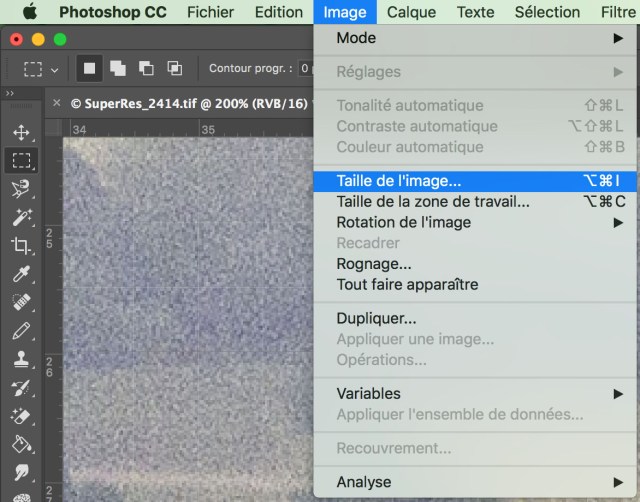This screenshot has width=640, height=502.
Task: Select the Crop tool
Action: 21,245
